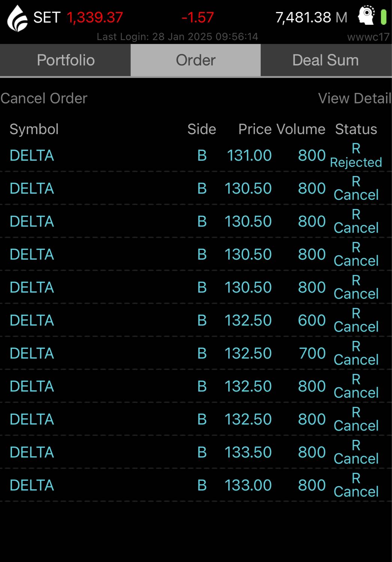This screenshot has height=562, width=392.
Task: Tap the Price column header
Action: (x=255, y=129)
